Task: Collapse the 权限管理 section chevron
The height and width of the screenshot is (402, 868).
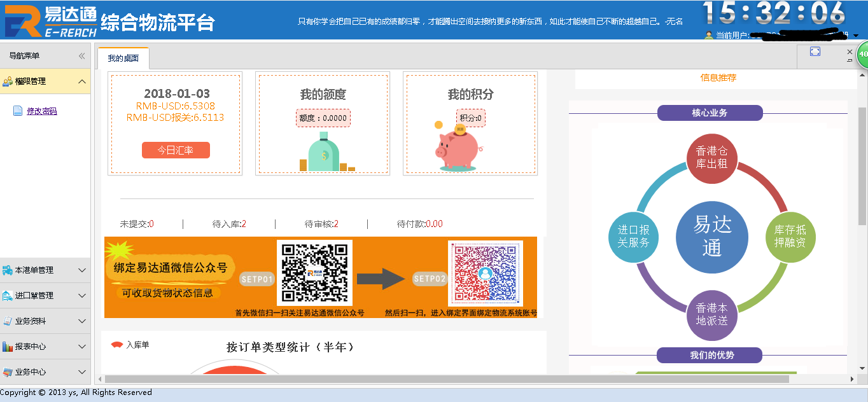Action: (x=81, y=81)
